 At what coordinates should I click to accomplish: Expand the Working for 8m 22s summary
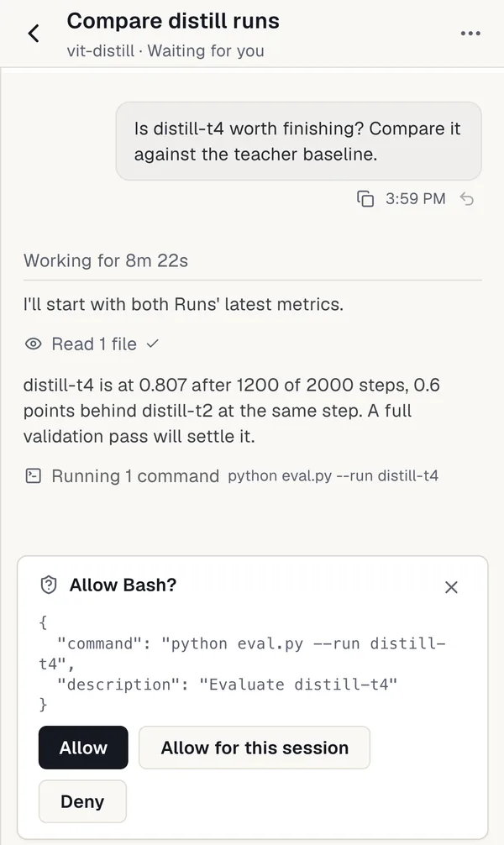tap(106, 261)
